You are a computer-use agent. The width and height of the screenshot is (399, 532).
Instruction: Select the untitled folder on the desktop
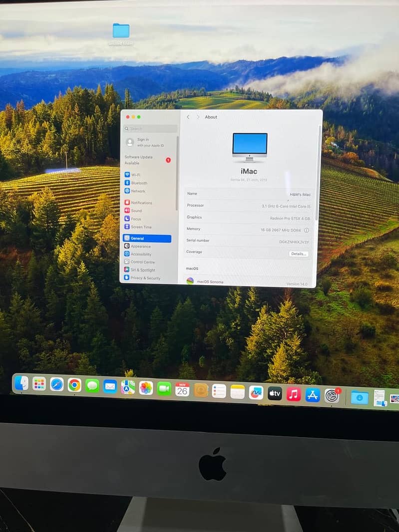coord(121,34)
